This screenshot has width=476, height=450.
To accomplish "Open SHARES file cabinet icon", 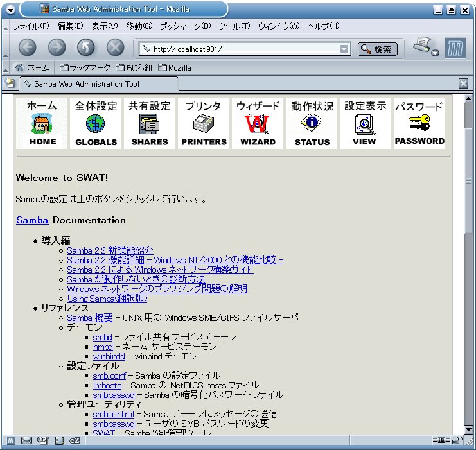I will (150, 123).
